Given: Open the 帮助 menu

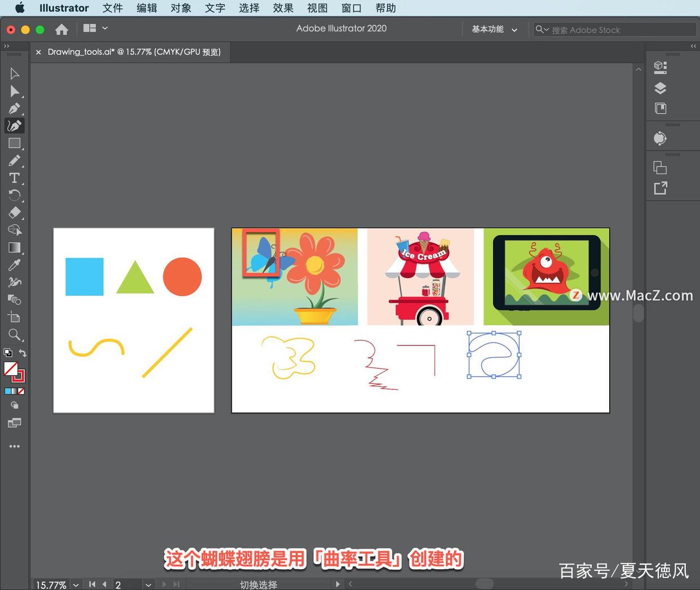Looking at the screenshot, I should (x=386, y=8).
